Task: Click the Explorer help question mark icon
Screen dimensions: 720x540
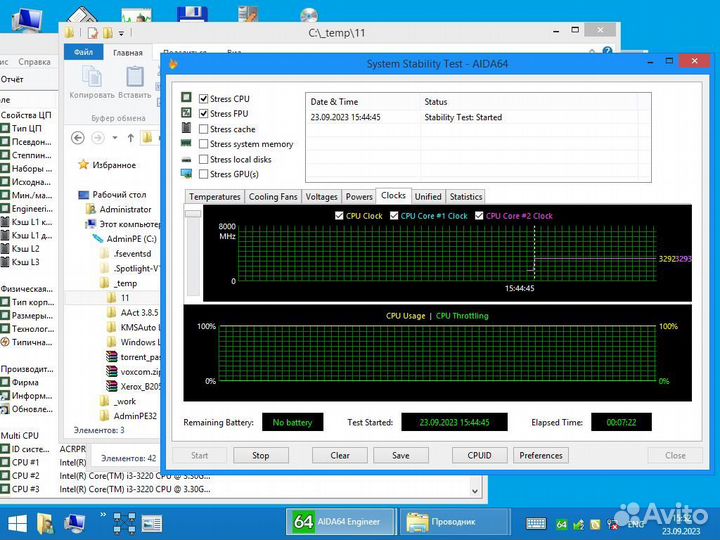Action: pyautogui.click(x=607, y=51)
